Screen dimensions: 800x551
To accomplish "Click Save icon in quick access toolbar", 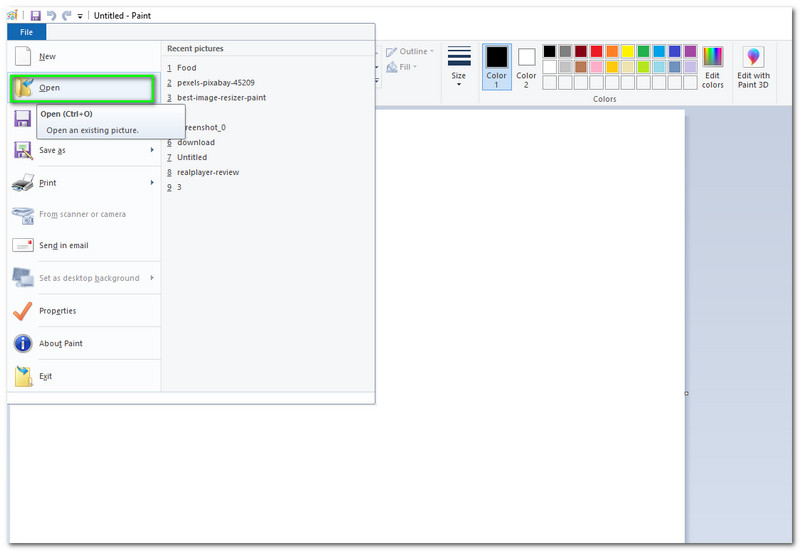I will (35, 16).
